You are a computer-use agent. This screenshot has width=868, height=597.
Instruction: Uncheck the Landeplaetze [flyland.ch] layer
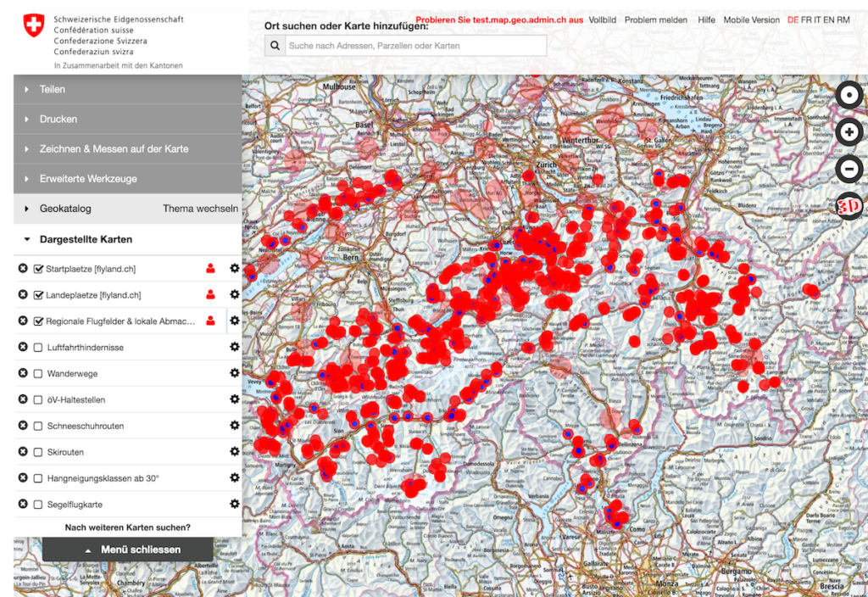pyautogui.click(x=38, y=294)
